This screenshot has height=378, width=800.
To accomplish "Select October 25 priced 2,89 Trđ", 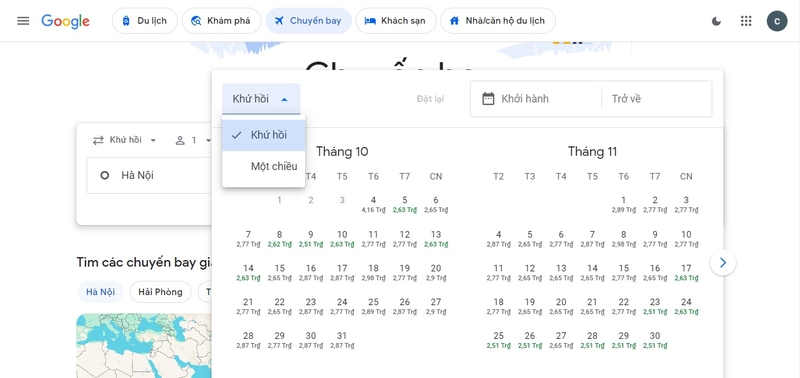I will 373,306.
